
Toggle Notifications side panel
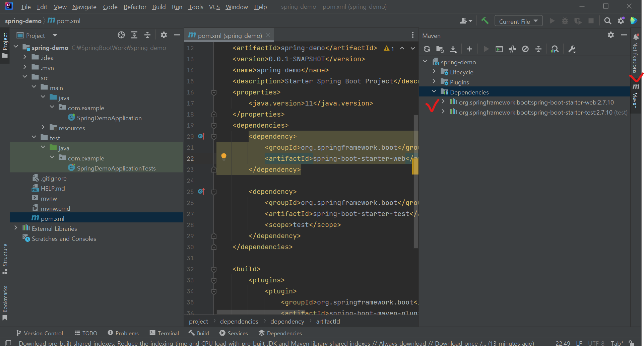636,54
